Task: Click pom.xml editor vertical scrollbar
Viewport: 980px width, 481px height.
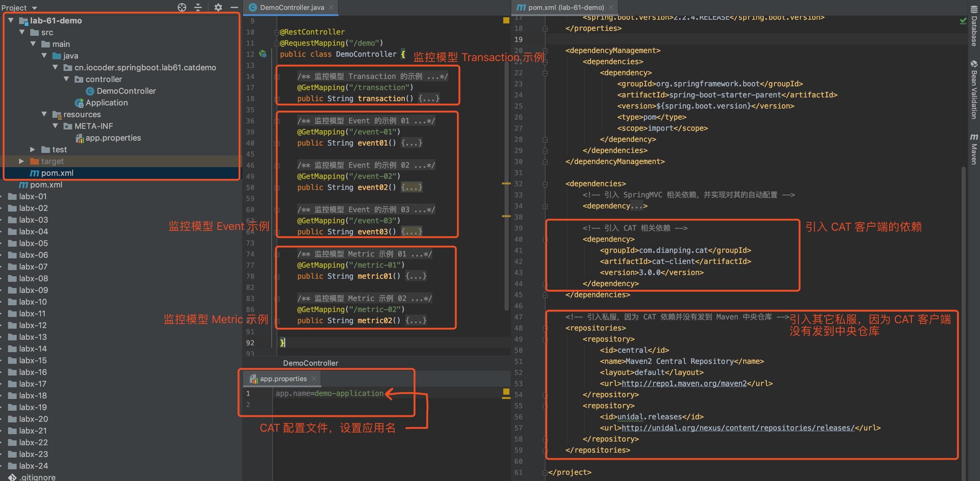Action: point(964,323)
